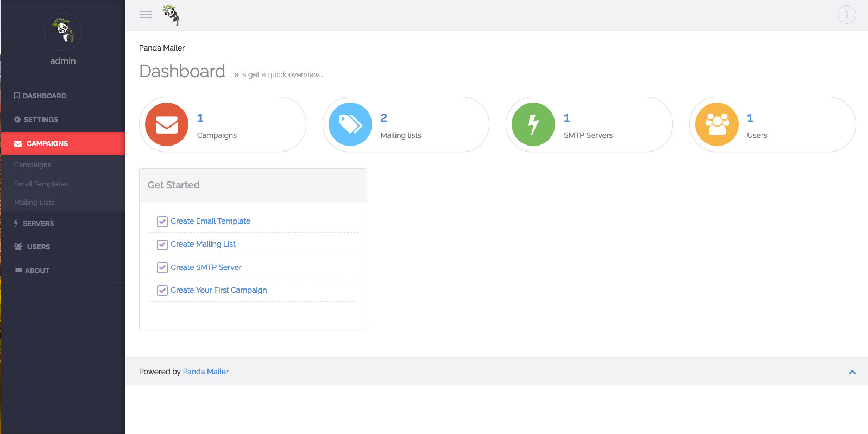The image size is (868, 434).
Task: Toggle Create SMTP Server checkbox
Action: point(162,268)
